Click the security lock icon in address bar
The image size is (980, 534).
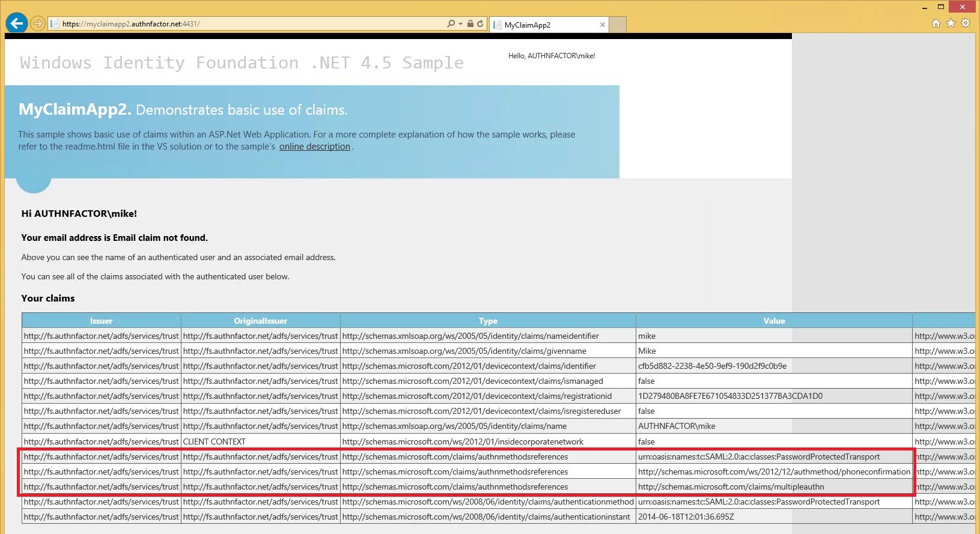470,24
